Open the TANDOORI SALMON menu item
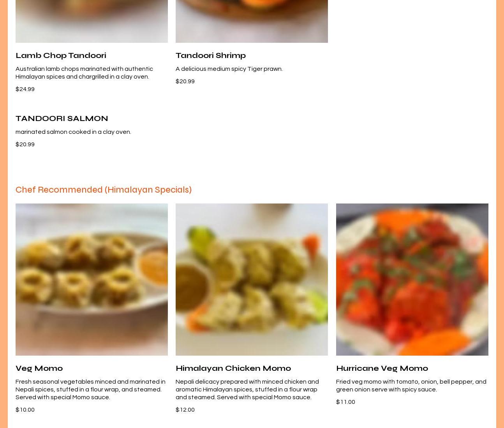 tap(62, 118)
